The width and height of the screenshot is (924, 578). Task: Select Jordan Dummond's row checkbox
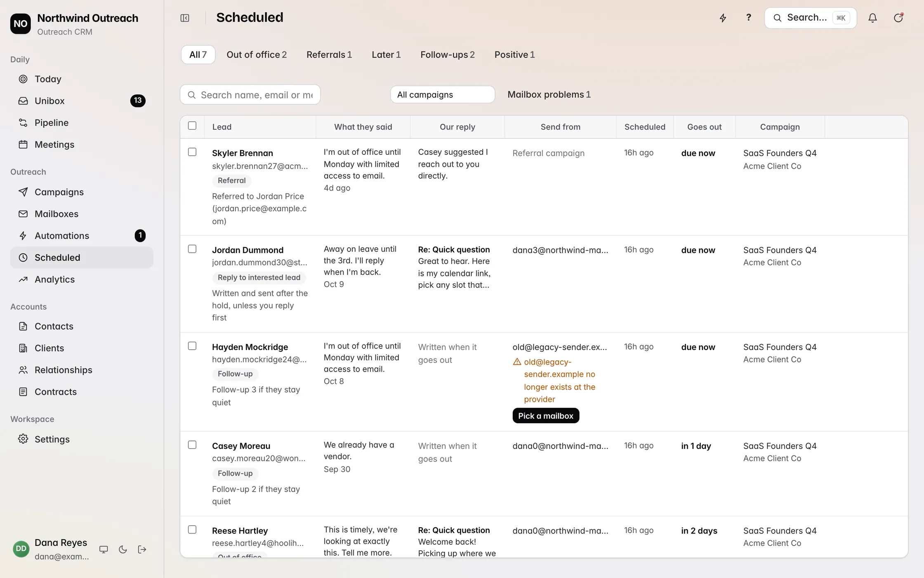(x=192, y=249)
